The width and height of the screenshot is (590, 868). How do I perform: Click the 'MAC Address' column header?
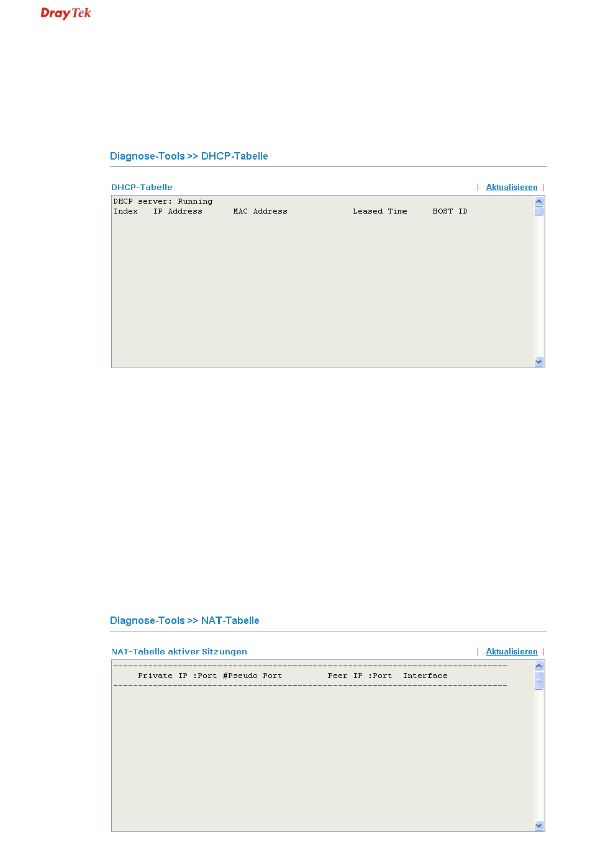[x=260, y=211]
